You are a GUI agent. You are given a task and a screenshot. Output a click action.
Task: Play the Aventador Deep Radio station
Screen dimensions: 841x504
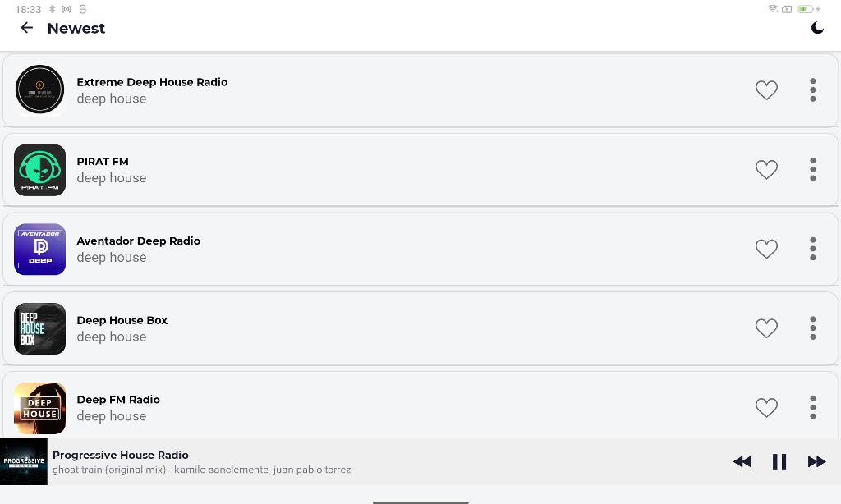tap(420, 250)
